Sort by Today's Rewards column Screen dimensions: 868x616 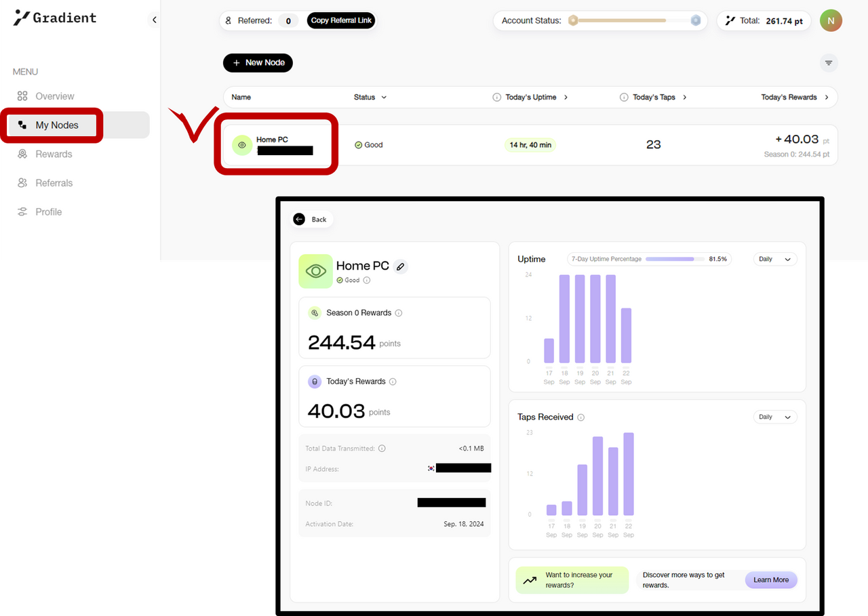tap(795, 97)
